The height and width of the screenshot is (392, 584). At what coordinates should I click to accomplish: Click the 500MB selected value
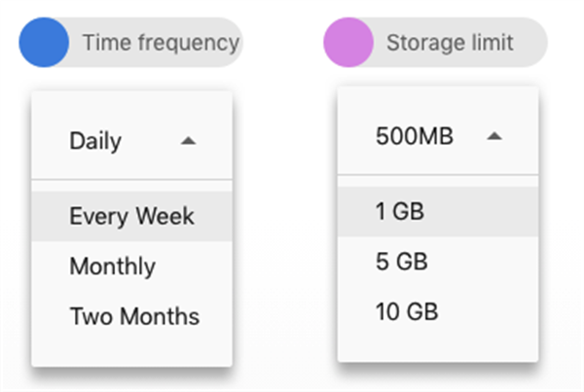coord(415,136)
